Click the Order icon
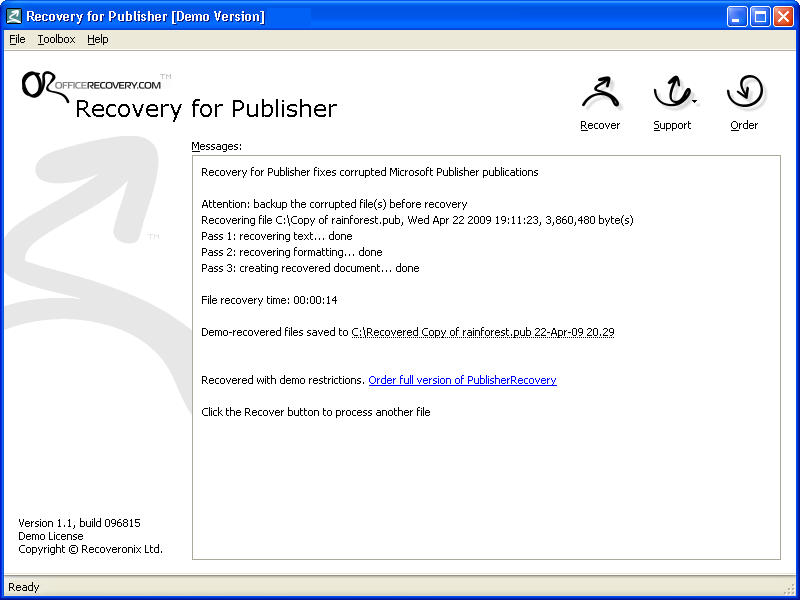Image resolution: width=800 pixels, height=600 pixels. [744, 92]
